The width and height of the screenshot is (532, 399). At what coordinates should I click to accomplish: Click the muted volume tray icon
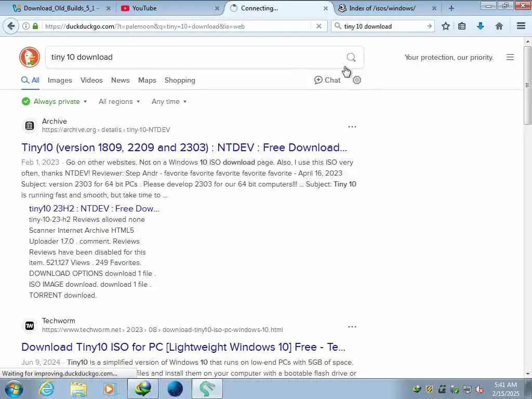click(480, 390)
